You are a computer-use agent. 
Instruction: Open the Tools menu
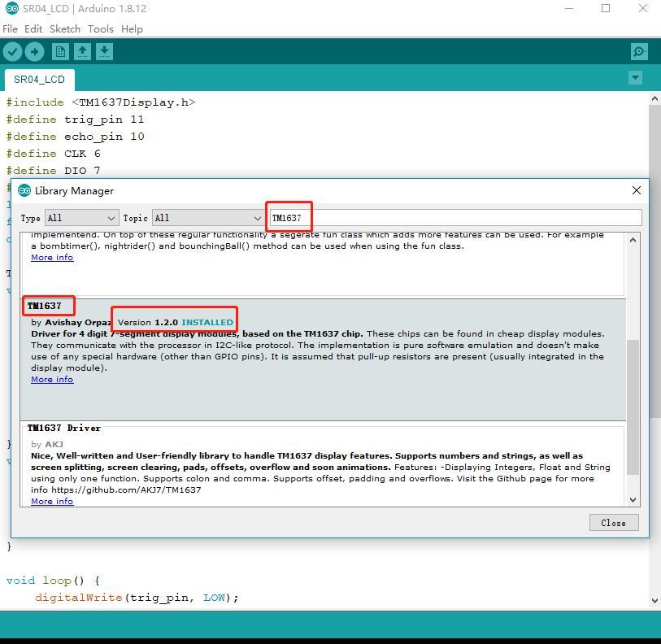(x=100, y=29)
